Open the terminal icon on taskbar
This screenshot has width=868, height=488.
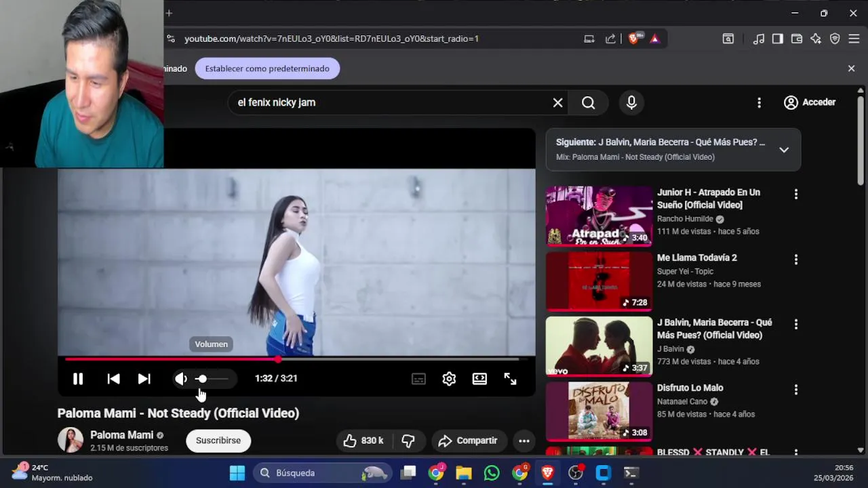pos(631,473)
